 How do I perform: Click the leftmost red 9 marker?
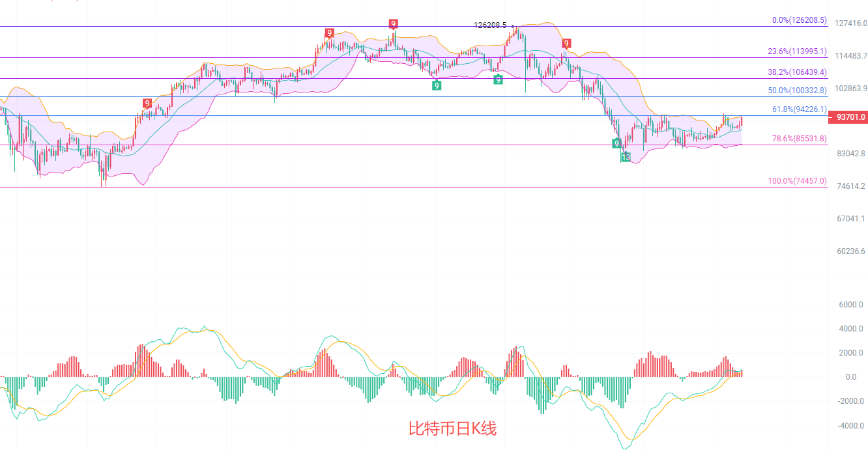(x=147, y=103)
